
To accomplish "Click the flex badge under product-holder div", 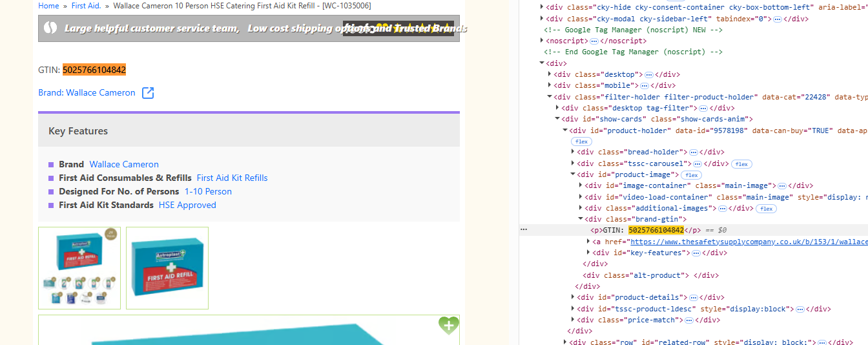I will [x=581, y=141].
